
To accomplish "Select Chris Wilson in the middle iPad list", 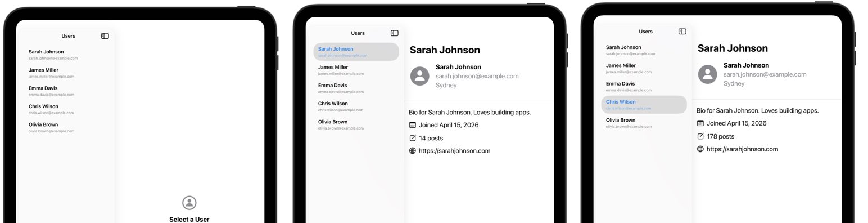I will click(356, 106).
